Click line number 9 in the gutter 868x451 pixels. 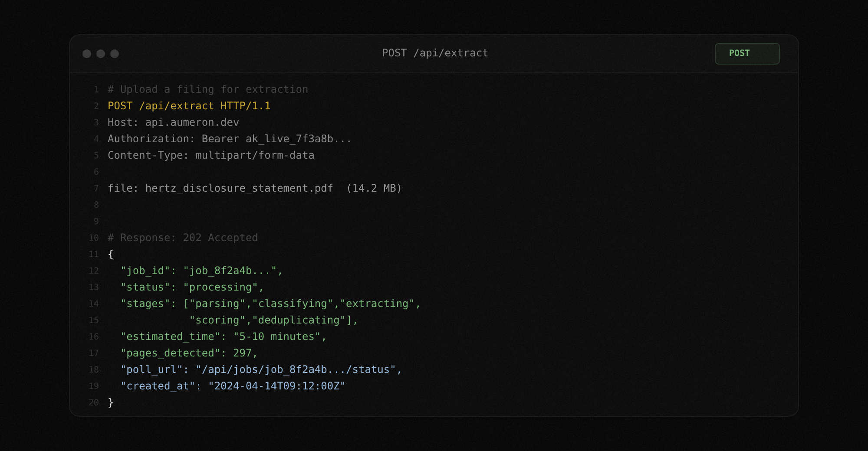pyautogui.click(x=96, y=221)
